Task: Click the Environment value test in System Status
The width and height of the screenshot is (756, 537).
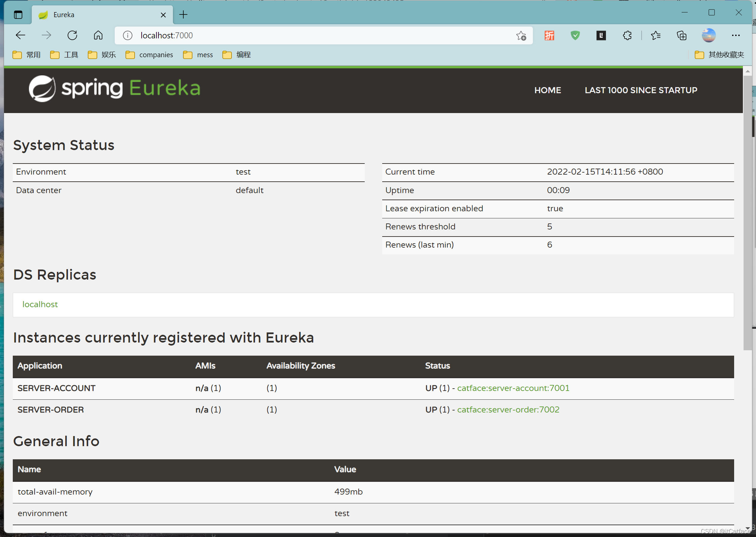Action: point(243,172)
